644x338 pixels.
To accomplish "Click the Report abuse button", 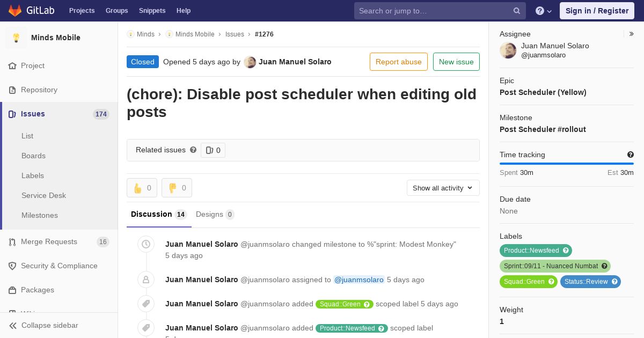I will click(399, 62).
